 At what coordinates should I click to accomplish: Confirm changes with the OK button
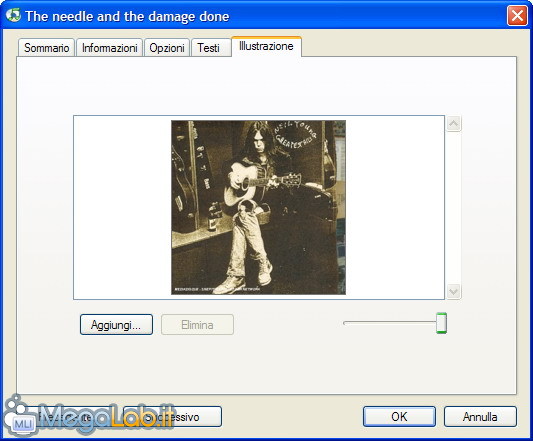point(399,417)
